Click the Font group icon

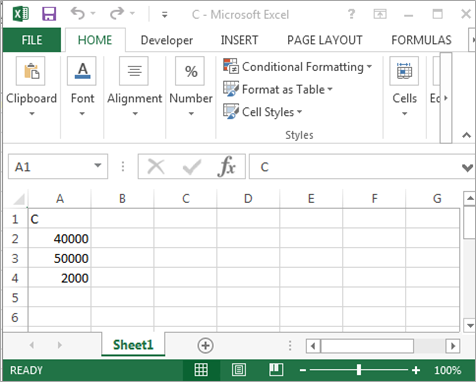(82, 71)
